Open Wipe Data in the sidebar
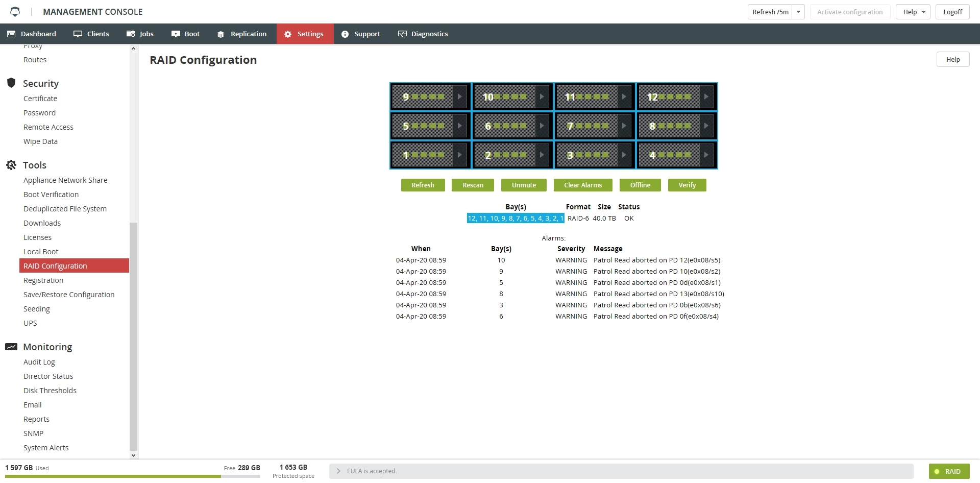 click(40, 141)
